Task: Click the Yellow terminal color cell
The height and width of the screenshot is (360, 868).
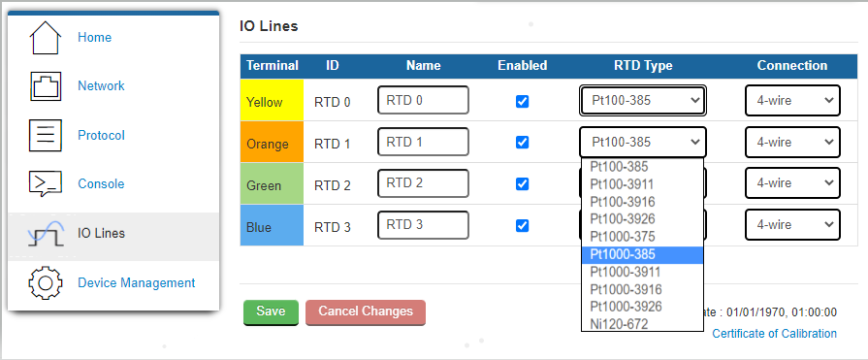Action: (272, 101)
